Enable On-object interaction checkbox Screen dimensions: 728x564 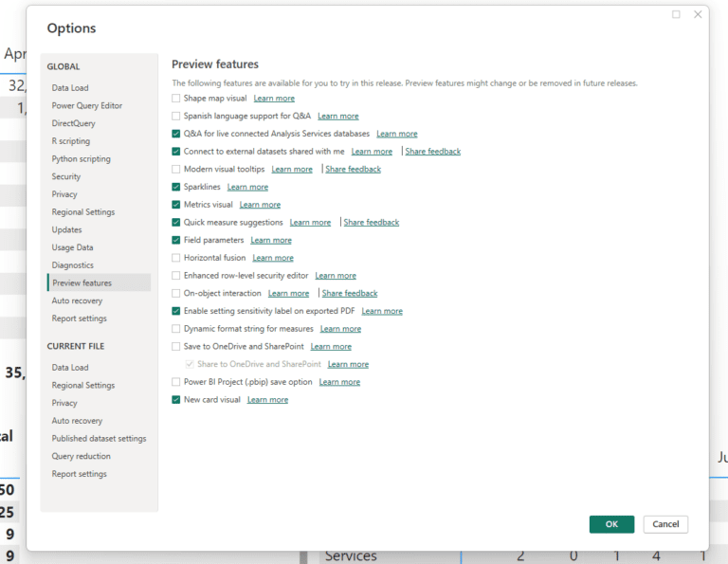pyautogui.click(x=176, y=293)
